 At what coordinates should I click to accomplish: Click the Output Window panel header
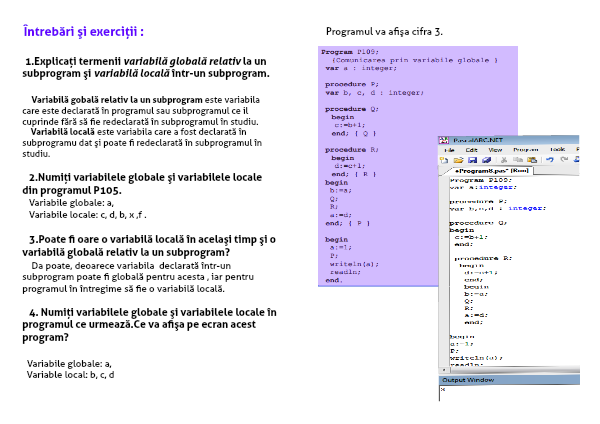509,380
